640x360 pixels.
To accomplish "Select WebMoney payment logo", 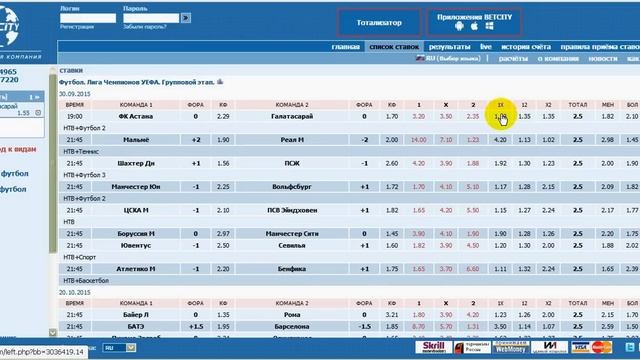I will coord(511,347).
